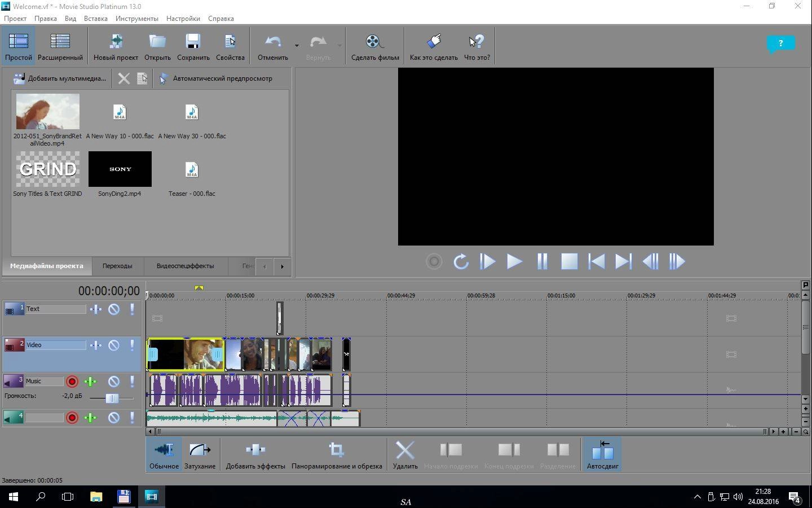Select the Затухание (Fade) tool

(x=200, y=454)
